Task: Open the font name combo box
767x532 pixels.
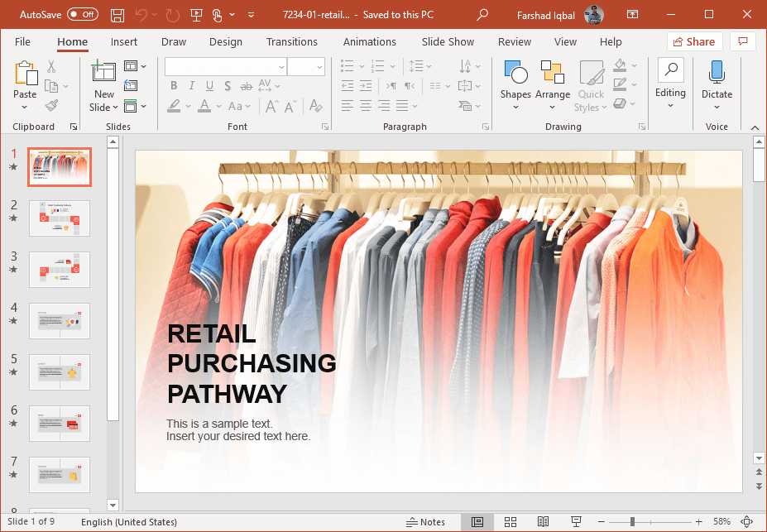Action: 225,66
